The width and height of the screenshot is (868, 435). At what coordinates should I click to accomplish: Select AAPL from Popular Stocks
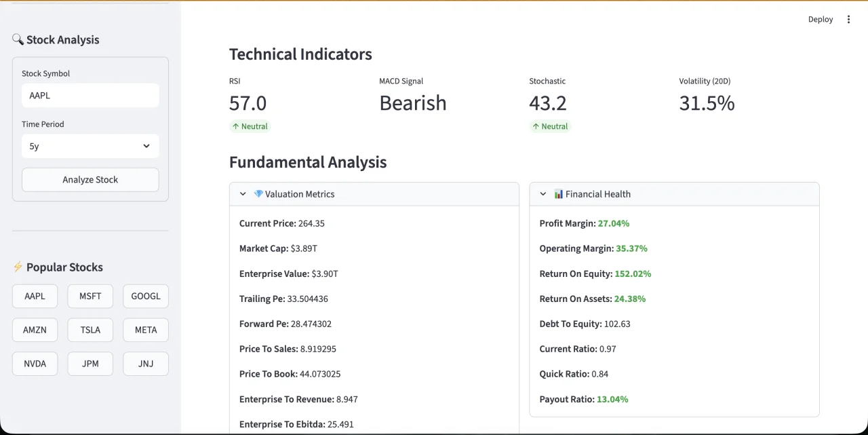[x=35, y=296]
